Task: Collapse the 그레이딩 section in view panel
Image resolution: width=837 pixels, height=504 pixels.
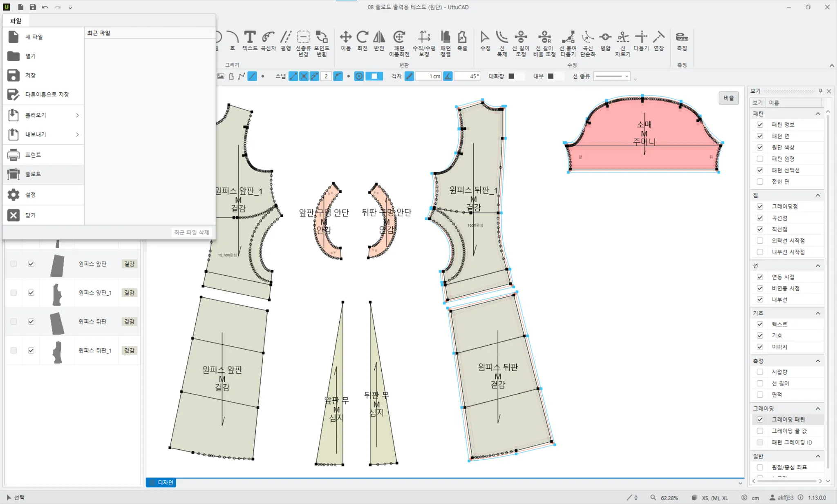Action: 818,408
